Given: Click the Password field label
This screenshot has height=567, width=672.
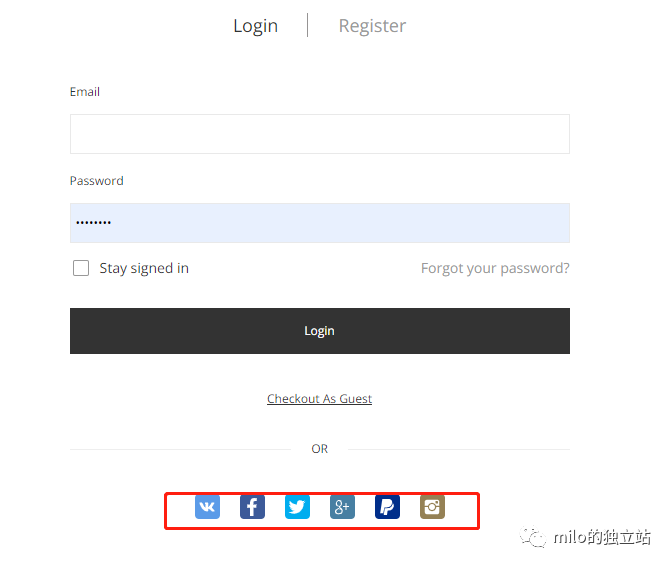Looking at the screenshot, I should (96, 181).
